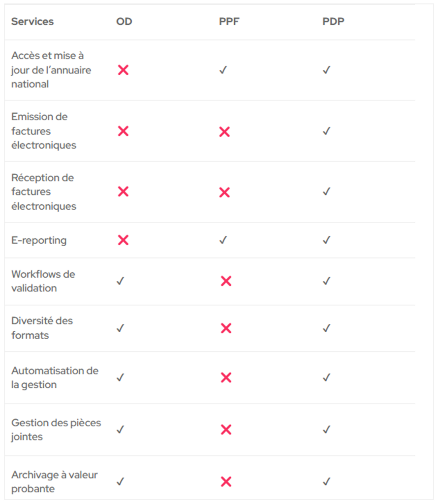438x504 pixels.
Task: Click the PPF red cross for Archivage à valeur probante
Action: [226, 481]
